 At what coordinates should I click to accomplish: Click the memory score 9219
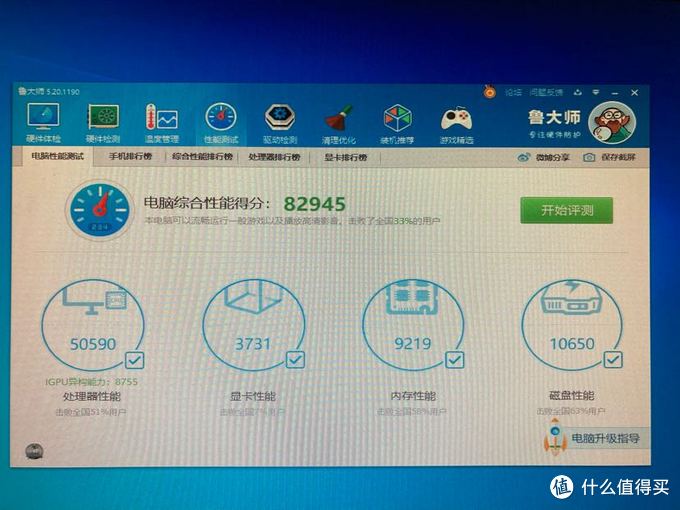point(412,344)
